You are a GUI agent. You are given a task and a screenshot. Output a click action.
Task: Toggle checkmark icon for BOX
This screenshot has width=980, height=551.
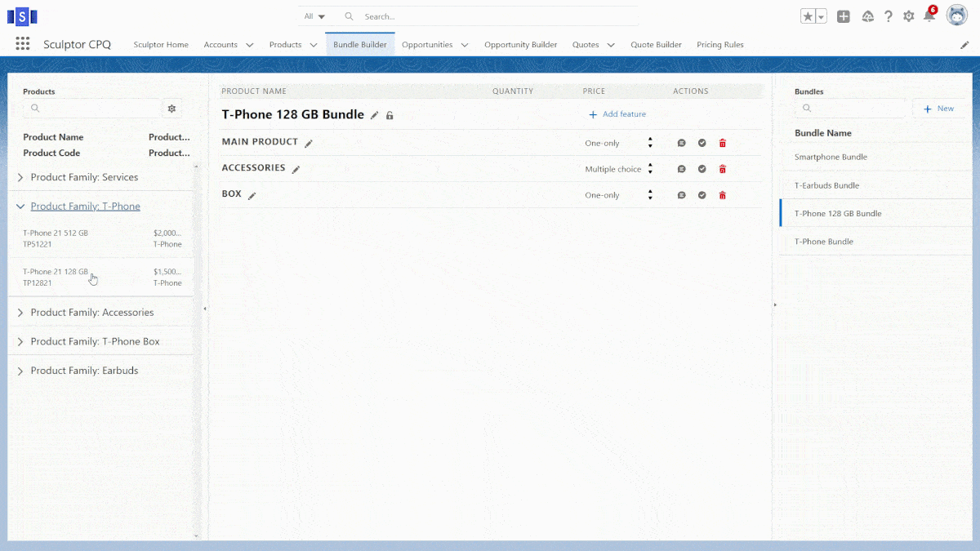[x=702, y=195]
